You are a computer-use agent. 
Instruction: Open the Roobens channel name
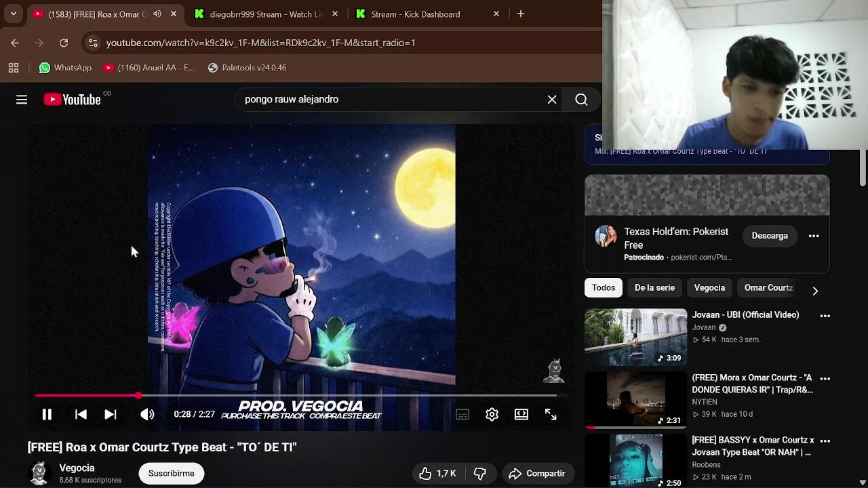(x=706, y=465)
